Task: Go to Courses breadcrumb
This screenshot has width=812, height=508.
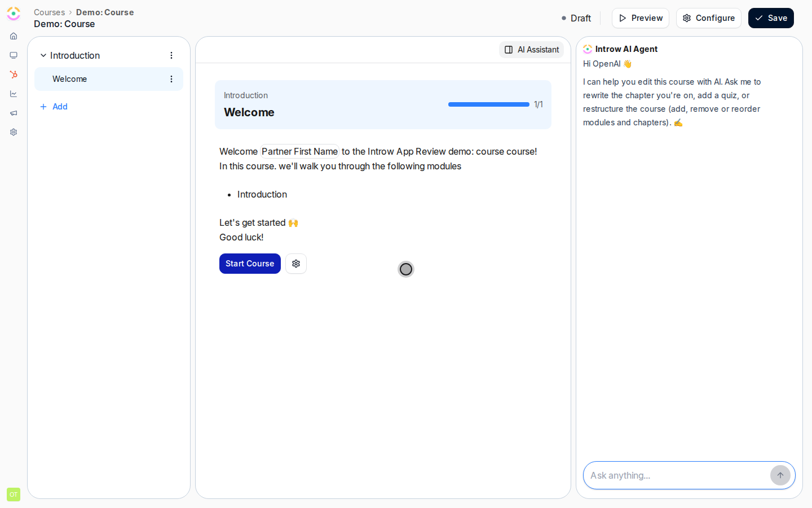Action: pos(50,12)
